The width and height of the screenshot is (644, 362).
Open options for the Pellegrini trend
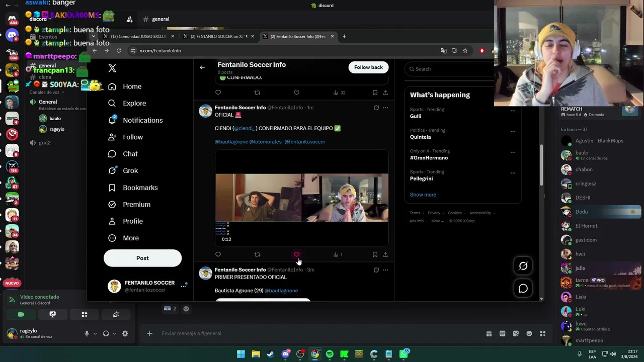(x=513, y=173)
